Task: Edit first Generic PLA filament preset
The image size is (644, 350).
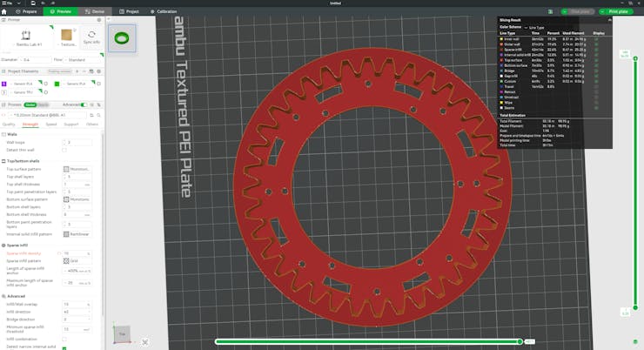Action: click(x=45, y=84)
